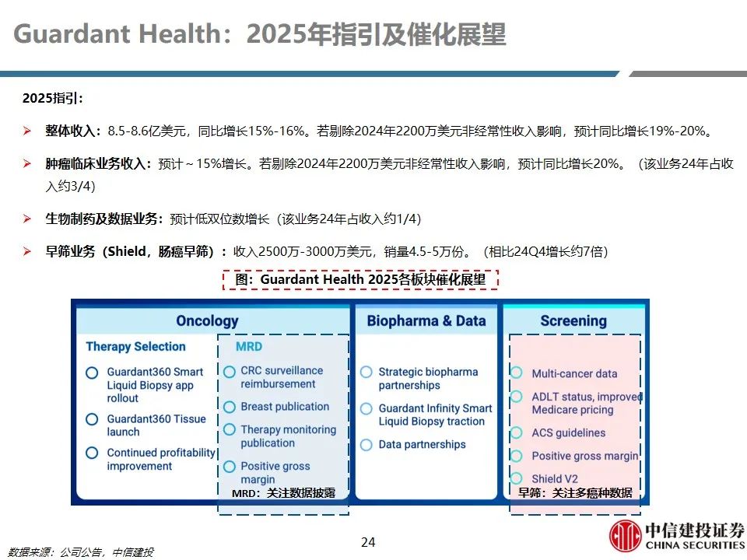Click the text 相比24Q4增长约7倍
This screenshot has height=560, width=747.
pyautogui.click(x=546, y=251)
